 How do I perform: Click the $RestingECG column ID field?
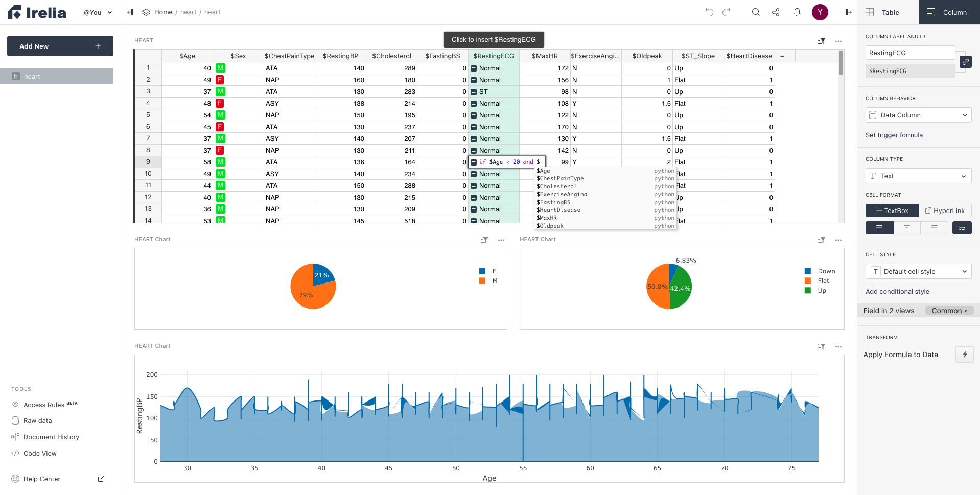(x=910, y=71)
